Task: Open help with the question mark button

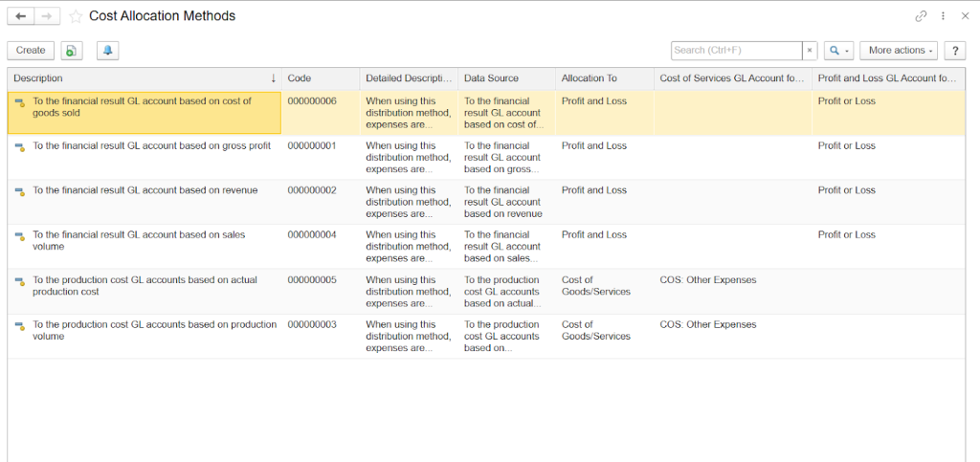Action: coord(955,51)
